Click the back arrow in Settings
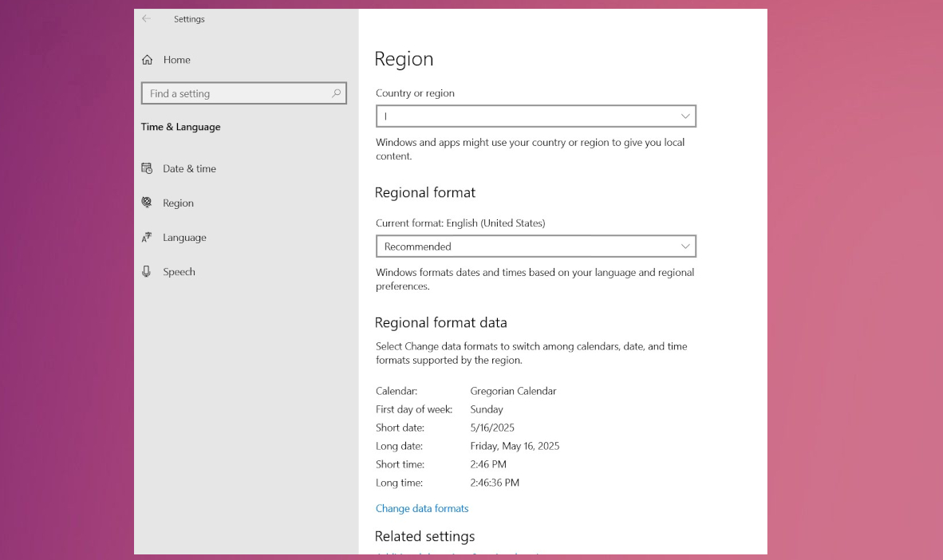 click(x=146, y=19)
